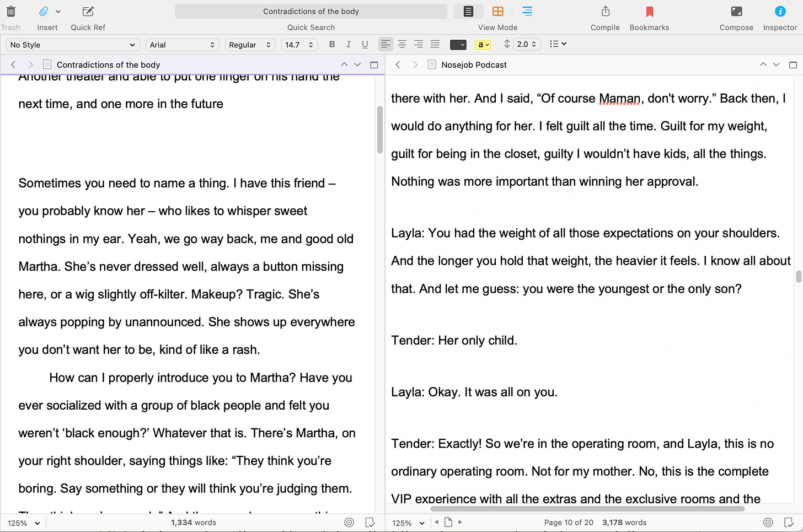
Task: Select the Contradictions of the body header tab
Action: coord(108,65)
